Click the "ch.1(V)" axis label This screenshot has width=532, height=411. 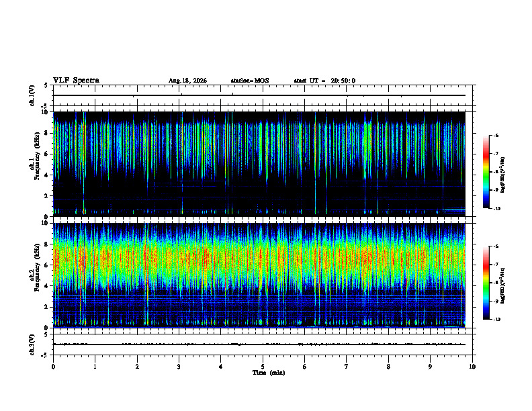click(32, 95)
